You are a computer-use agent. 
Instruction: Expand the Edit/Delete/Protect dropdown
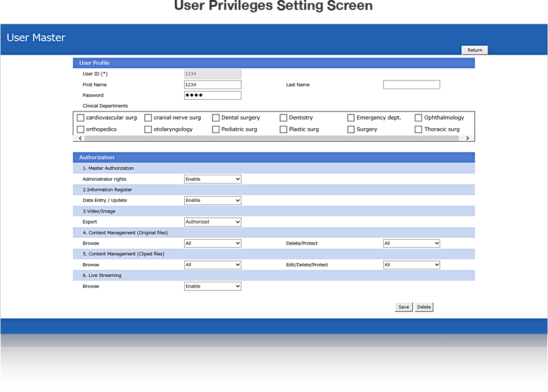tap(412, 265)
